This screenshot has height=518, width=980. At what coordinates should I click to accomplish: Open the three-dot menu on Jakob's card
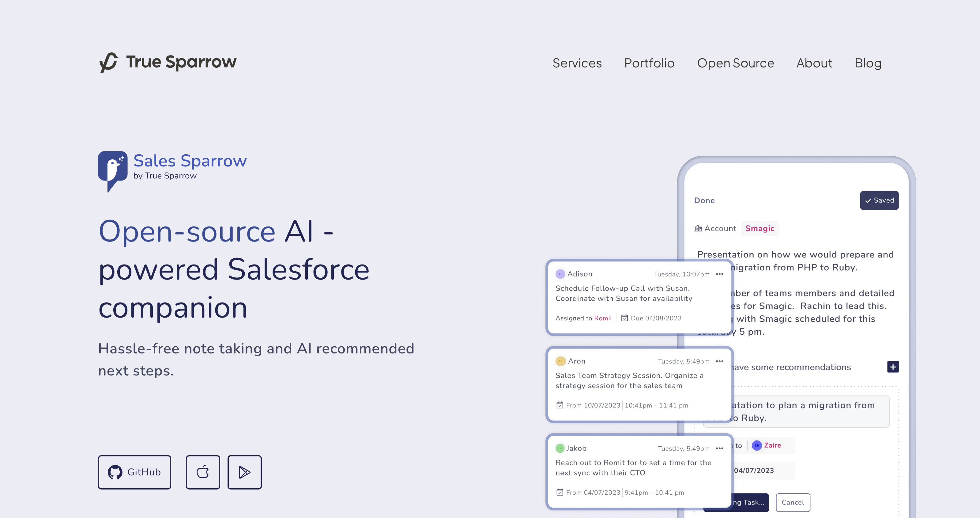[x=719, y=448]
